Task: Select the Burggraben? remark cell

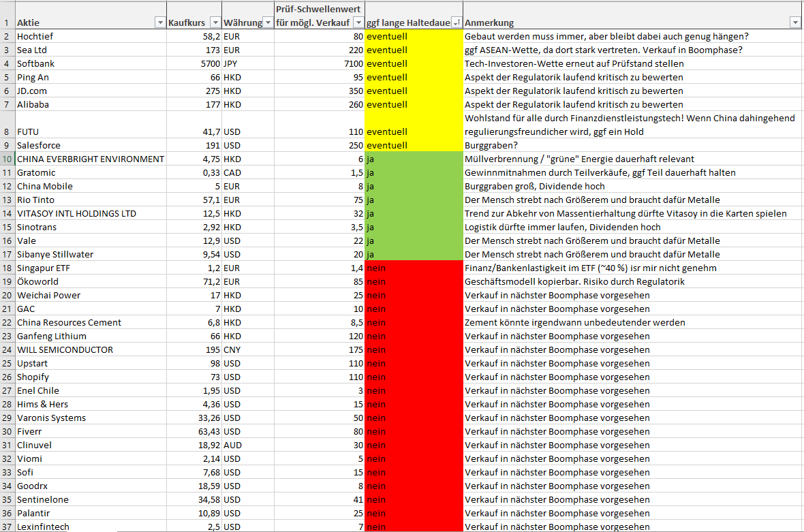Action: point(632,146)
